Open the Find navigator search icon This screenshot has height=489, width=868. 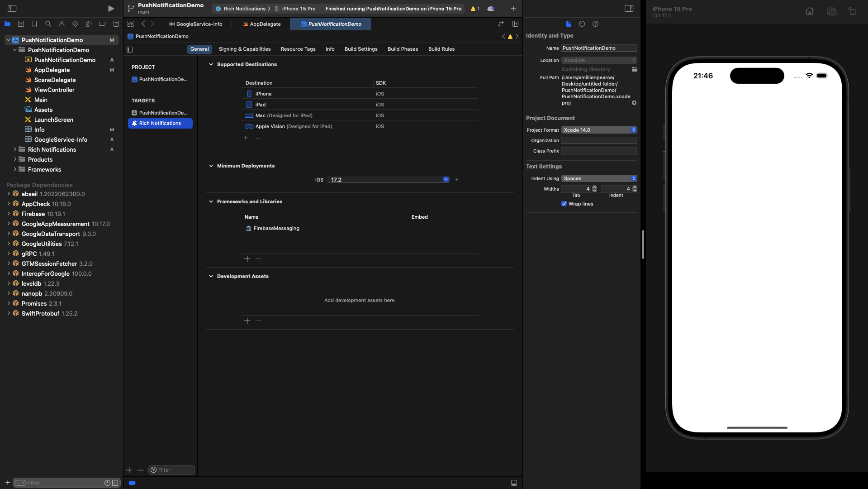[x=48, y=24]
